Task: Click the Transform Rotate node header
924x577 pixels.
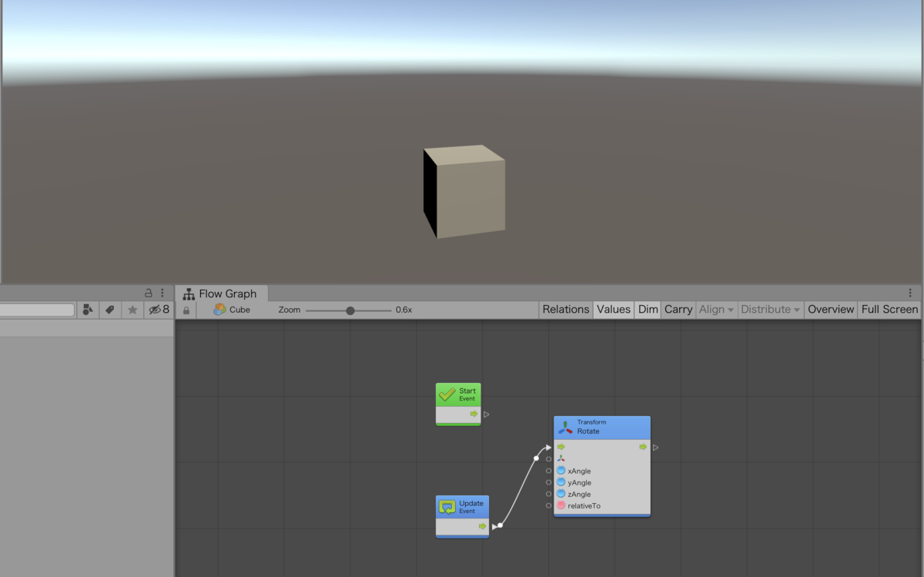Action: (602, 427)
